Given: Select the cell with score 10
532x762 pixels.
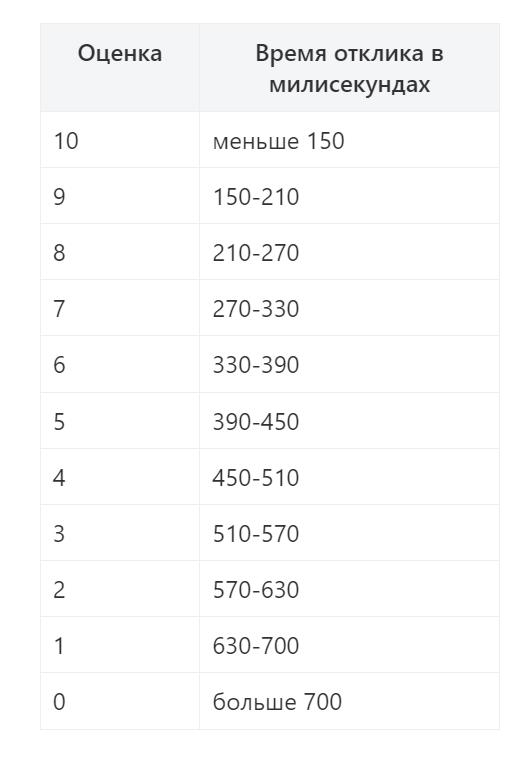Looking at the screenshot, I should [120, 140].
